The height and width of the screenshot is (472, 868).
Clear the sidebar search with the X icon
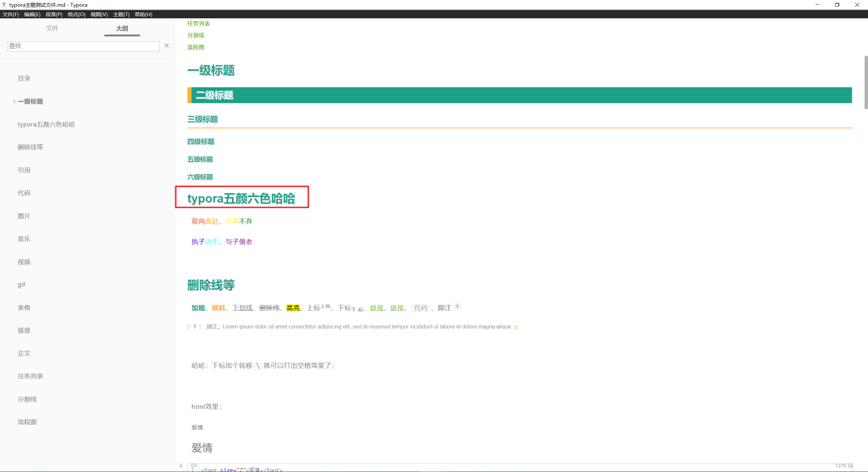pyautogui.click(x=166, y=45)
